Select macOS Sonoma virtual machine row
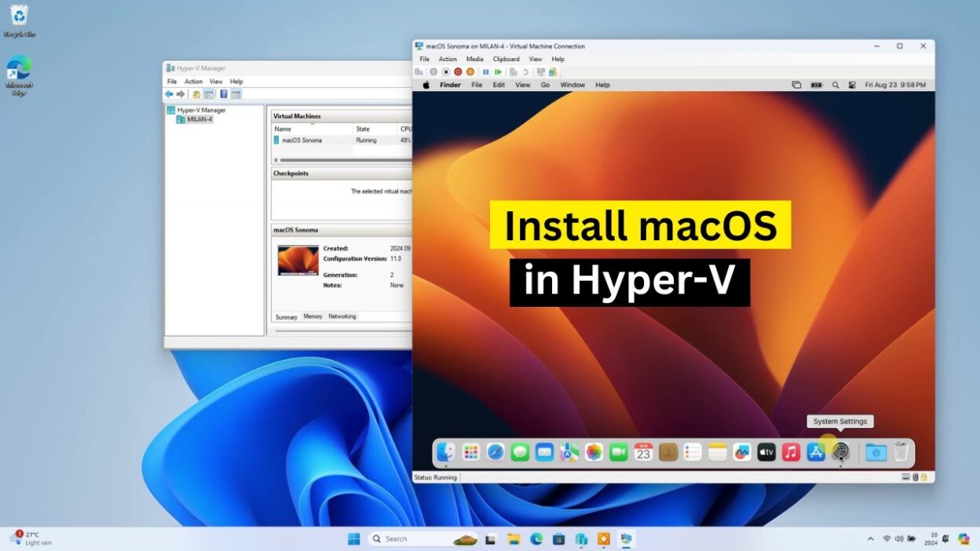Viewport: 980px width, 551px height. click(302, 140)
